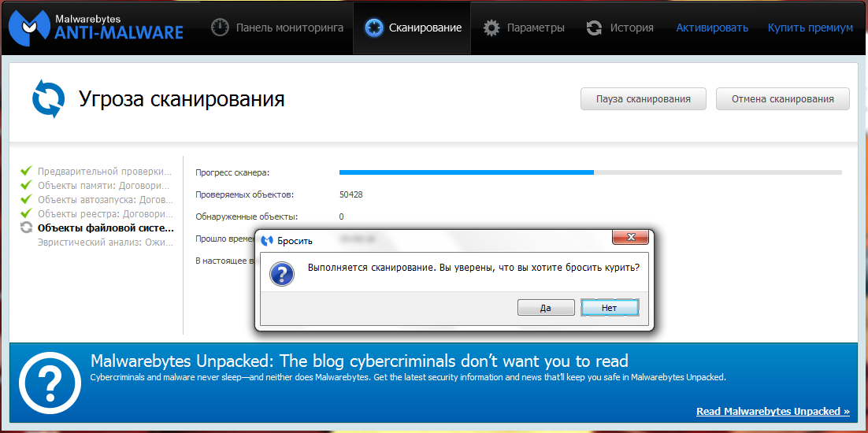Select Объекты автозапуска step text
This screenshot has width=868, height=433.
click(106, 199)
